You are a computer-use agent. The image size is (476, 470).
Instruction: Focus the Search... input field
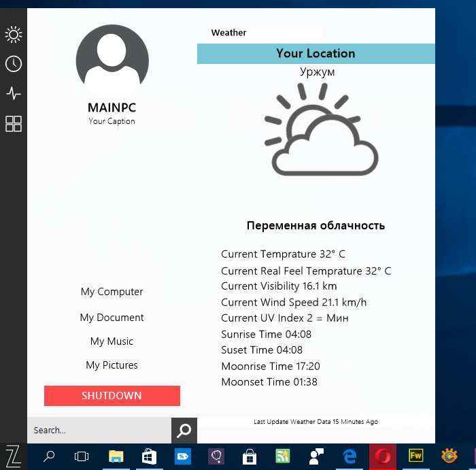point(99,431)
